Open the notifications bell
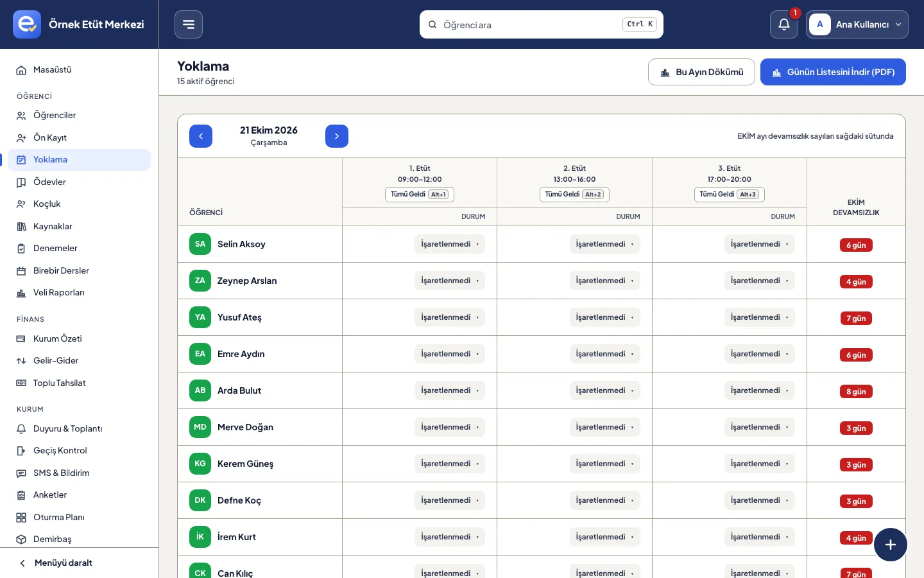 (784, 24)
